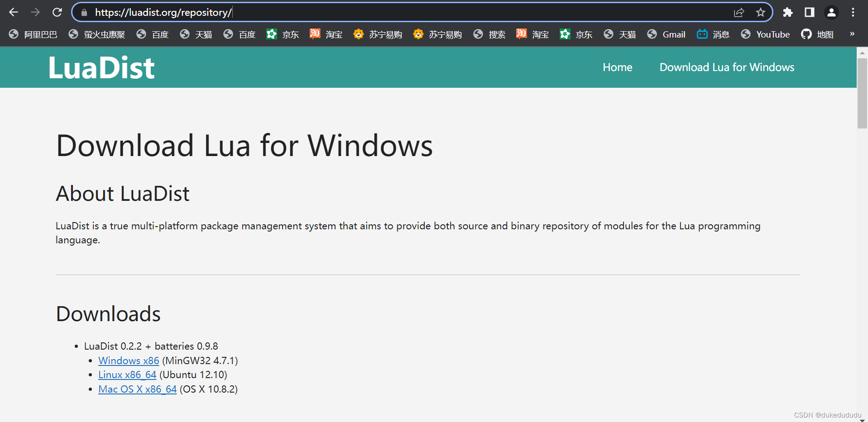This screenshot has height=422, width=868.
Task: Open the second 百度 bookmark
Action: point(240,34)
